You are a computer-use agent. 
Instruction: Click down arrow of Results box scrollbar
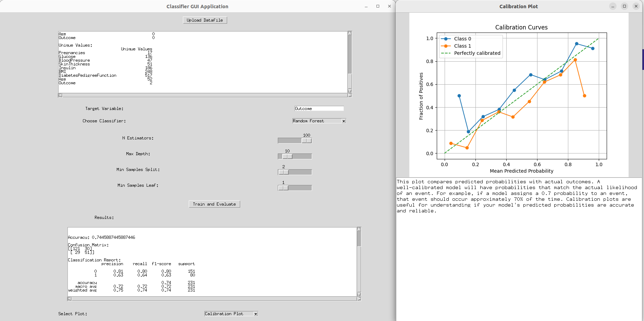(359, 294)
